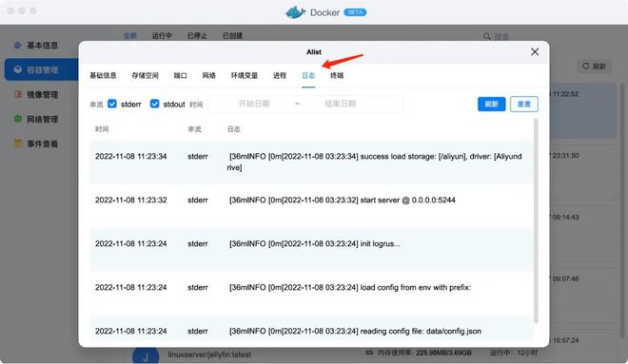Select the log row 'load config from env with prefix'
The width and height of the screenshot is (628, 364).
pos(311,293)
